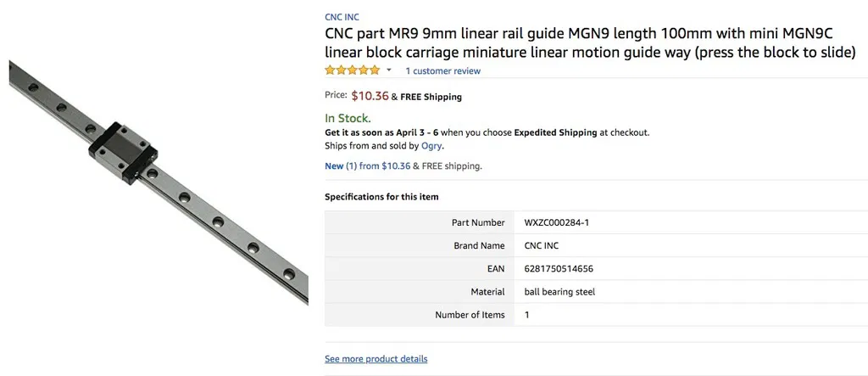Click the Number of Items row label
The image size is (868, 376).
[470, 315]
